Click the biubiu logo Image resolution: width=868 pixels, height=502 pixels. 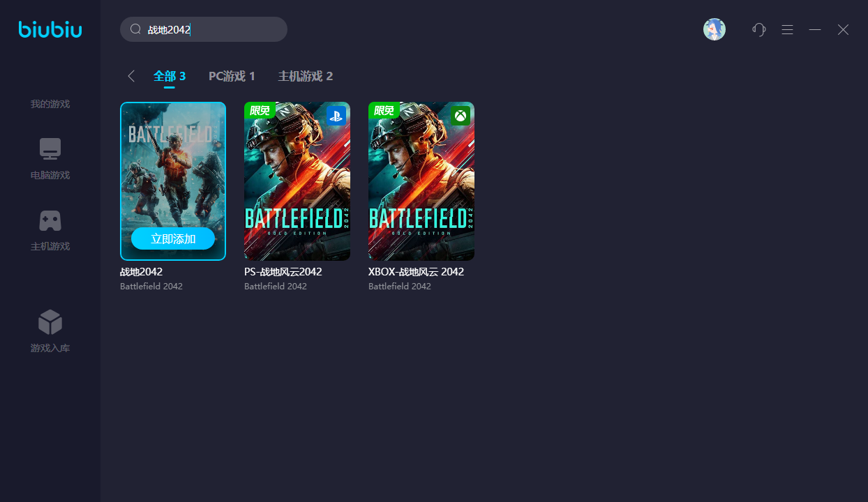click(50, 29)
